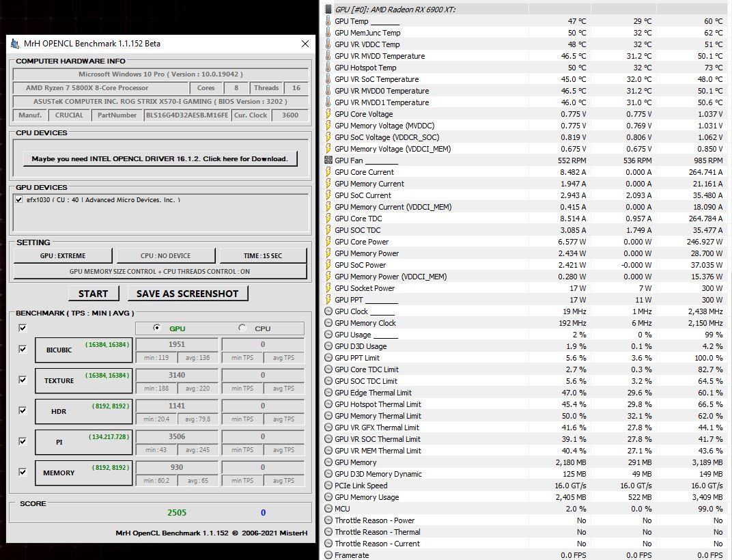The image size is (732, 560).
Task: Click the GPU : EXTREME setting button
Action: click(63, 255)
